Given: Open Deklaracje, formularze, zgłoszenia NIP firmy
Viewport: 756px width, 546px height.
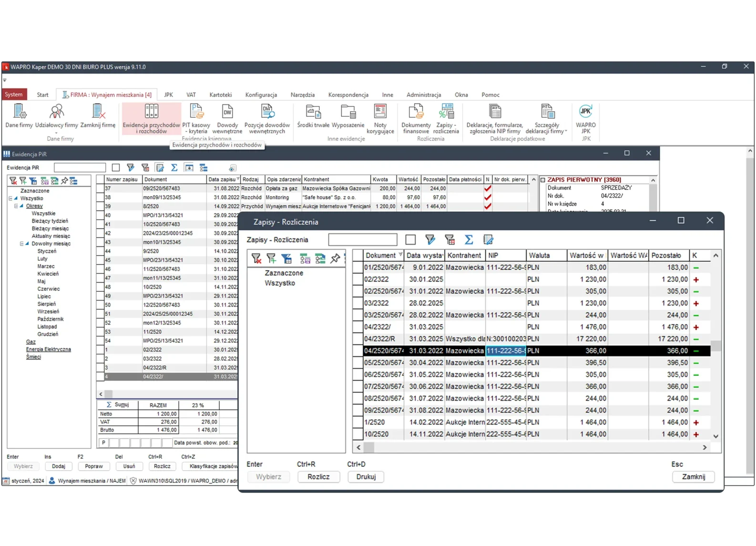Looking at the screenshot, I should tap(494, 119).
